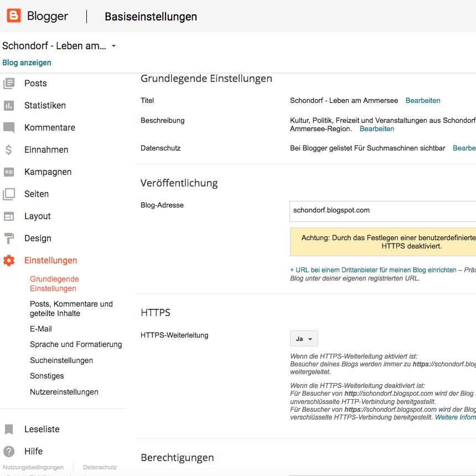This screenshot has width=476, height=476.
Task: Open Sucheinstellungen settings submenu
Action: coord(61,360)
